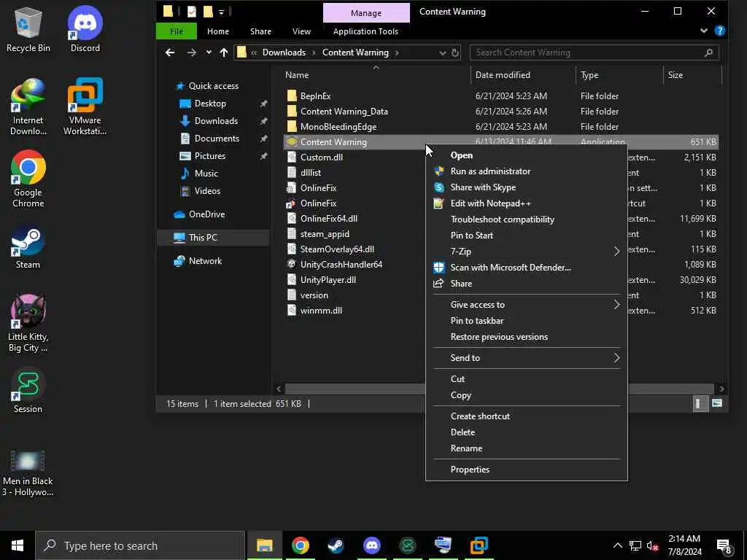Click the File Explorer taskbar icon
This screenshot has width=747, height=560.
point(264,545)
